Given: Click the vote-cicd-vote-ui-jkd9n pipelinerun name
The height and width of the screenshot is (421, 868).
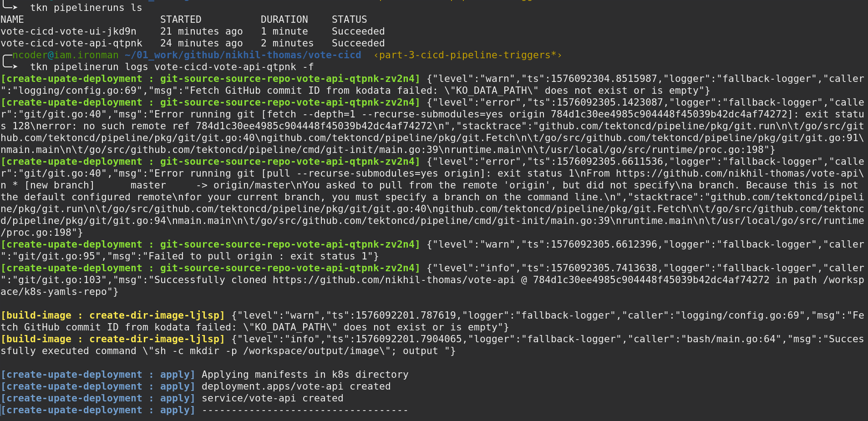Looking at the screenshot, I should [x=68, y=31].
